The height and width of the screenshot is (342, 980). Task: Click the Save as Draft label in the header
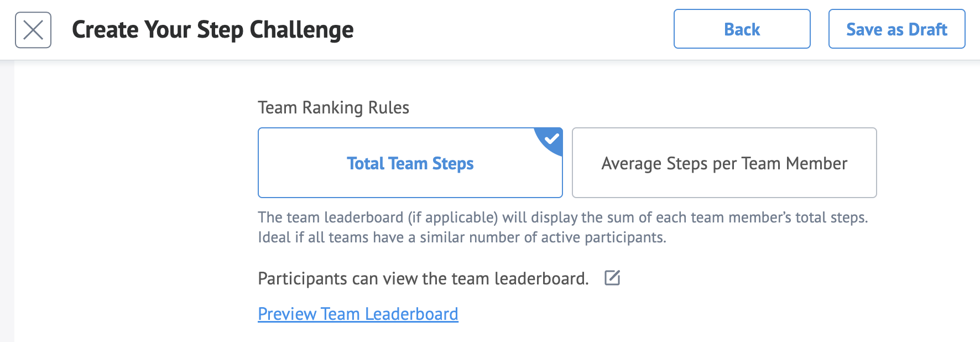pyautogui.click(x=896, y=29)
